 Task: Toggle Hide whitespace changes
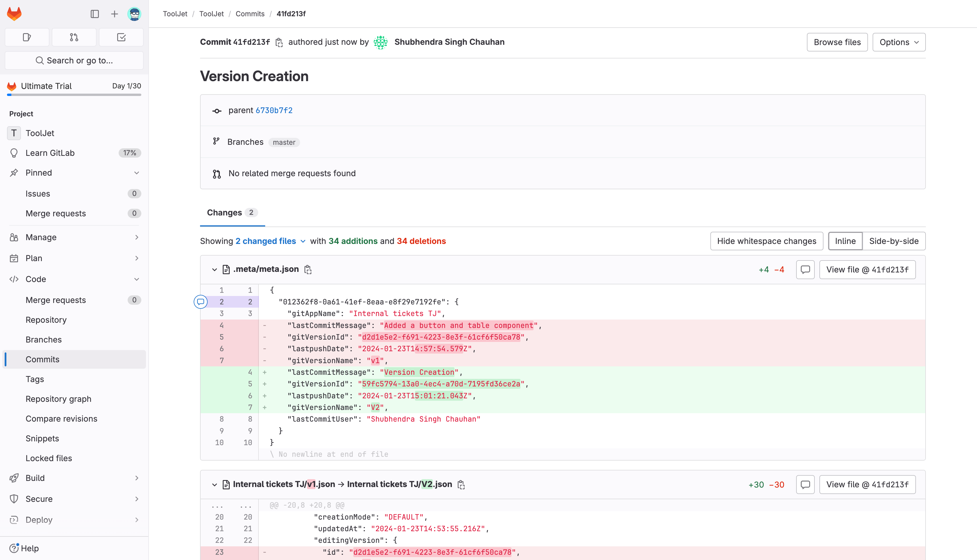766,241
